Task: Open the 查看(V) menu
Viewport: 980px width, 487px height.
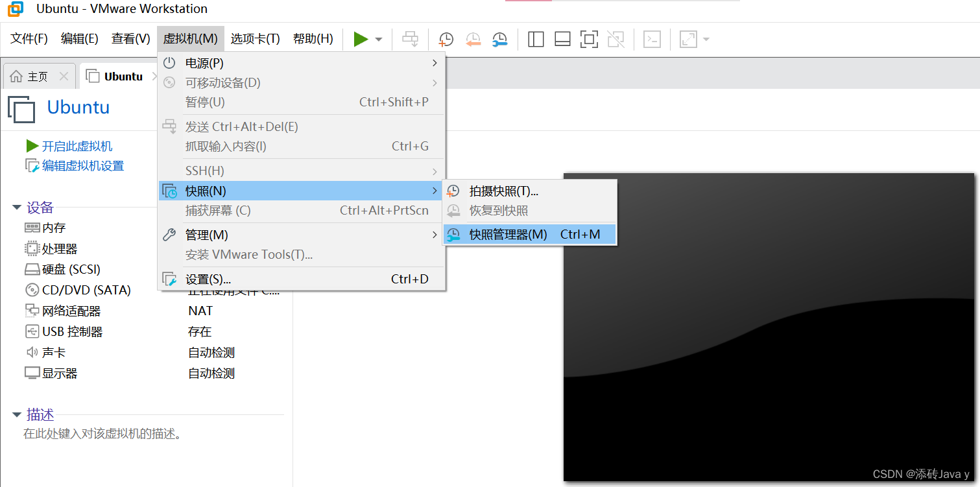Action: 130,38
